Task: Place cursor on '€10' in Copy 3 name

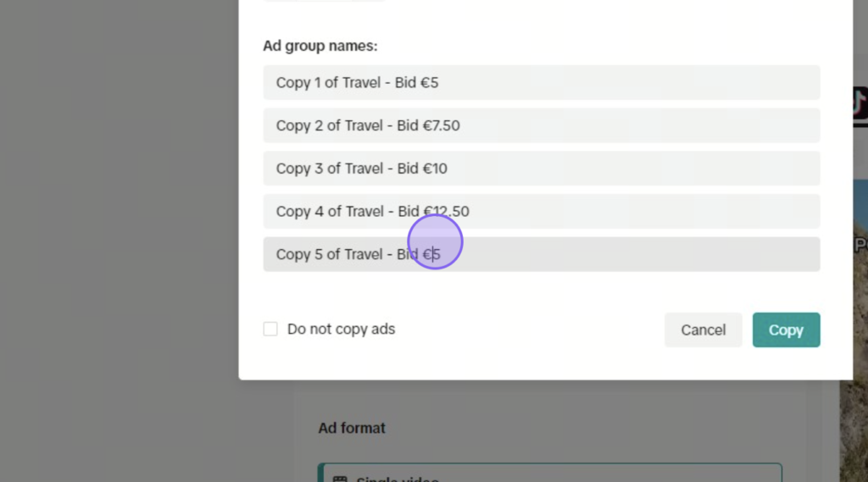Action: [435, 169]
